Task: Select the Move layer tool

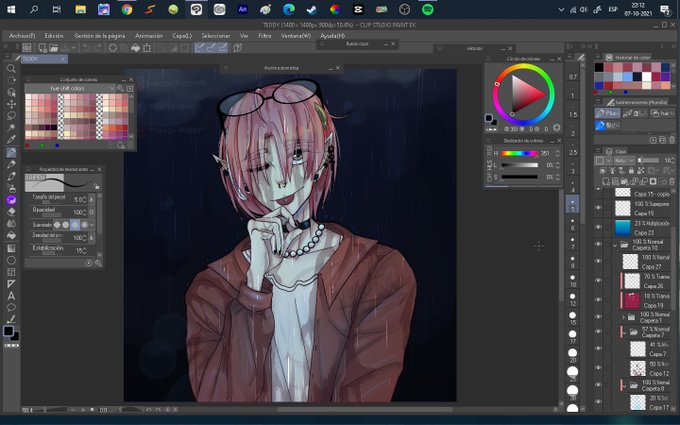Action: click(11, 104)
